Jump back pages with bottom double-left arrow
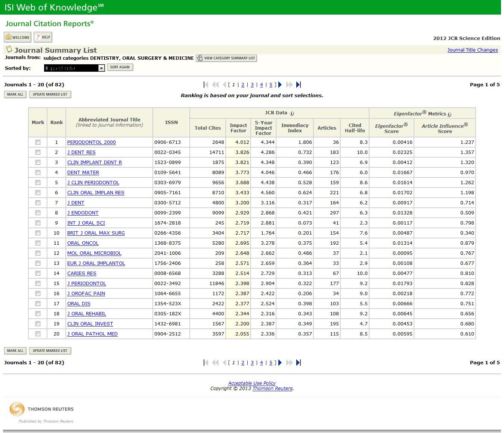Image resolution: width=504 pixels, height=433 pixels. tap(215, 362)
